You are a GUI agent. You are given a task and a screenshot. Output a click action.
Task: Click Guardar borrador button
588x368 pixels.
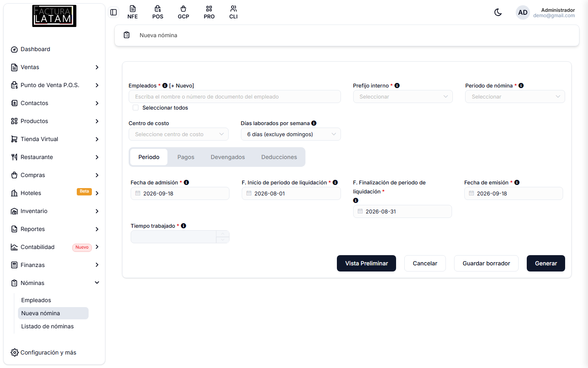486,263
